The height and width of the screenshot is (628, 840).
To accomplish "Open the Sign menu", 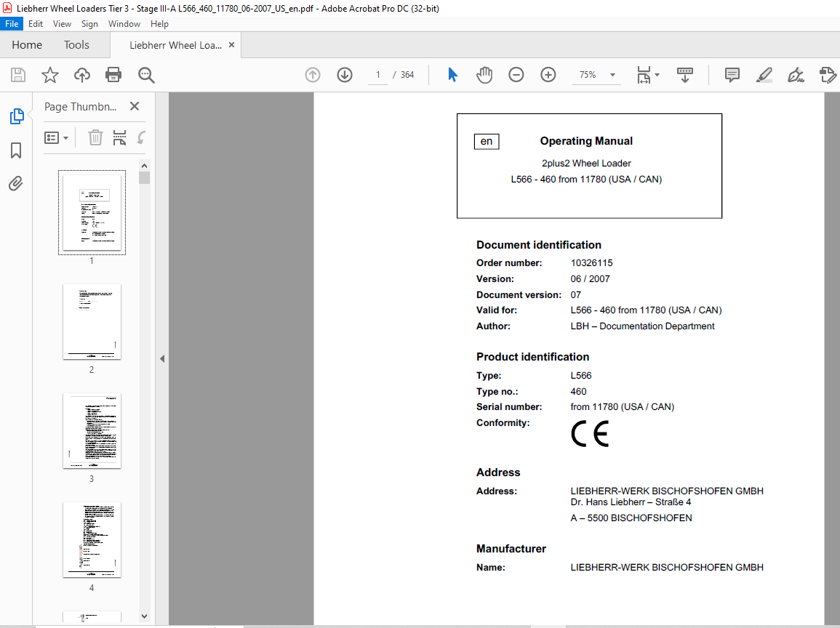I will pos(89,23).
